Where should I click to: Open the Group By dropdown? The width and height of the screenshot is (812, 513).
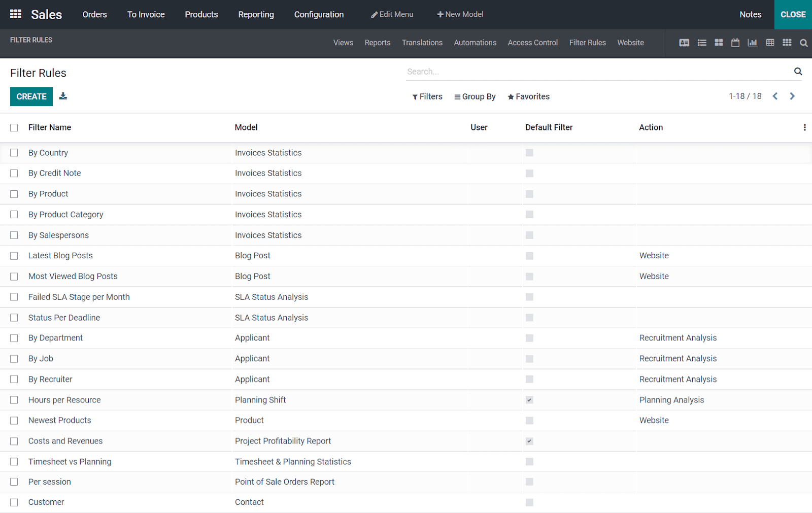pos(475,96)
